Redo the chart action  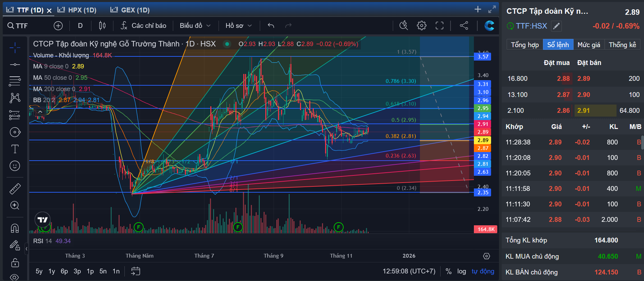(288, 26)
